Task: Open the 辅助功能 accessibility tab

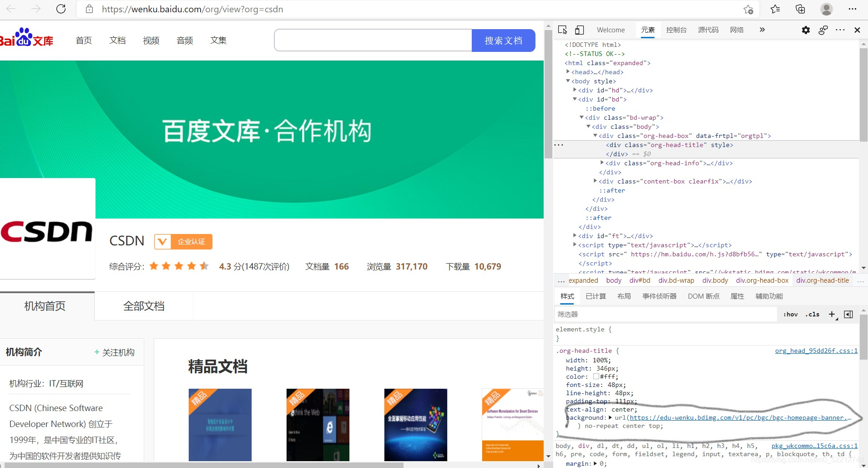Action: point(769,296)
